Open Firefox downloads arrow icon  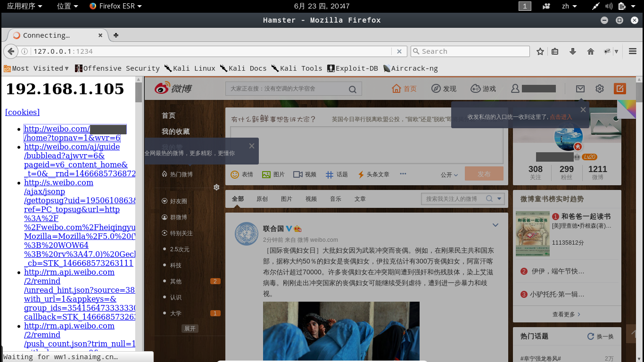click(x=573, y=51)
